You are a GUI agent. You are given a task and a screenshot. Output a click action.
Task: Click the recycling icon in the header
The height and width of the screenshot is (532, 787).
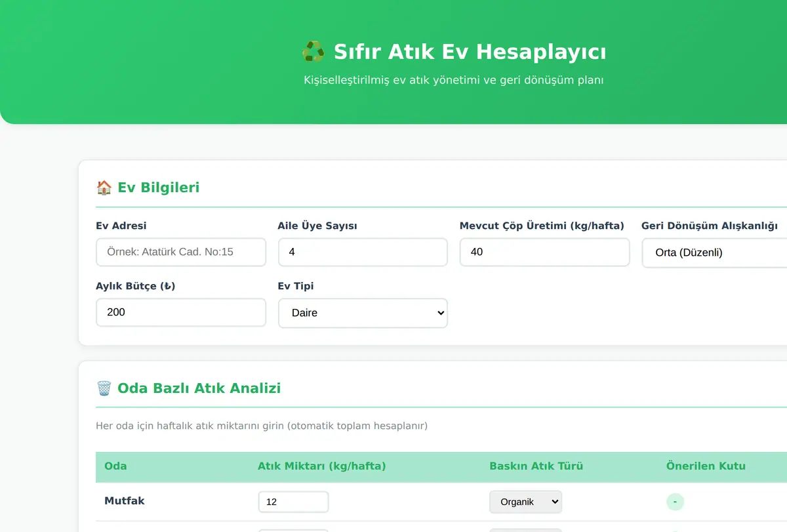(x=313, y=51)
